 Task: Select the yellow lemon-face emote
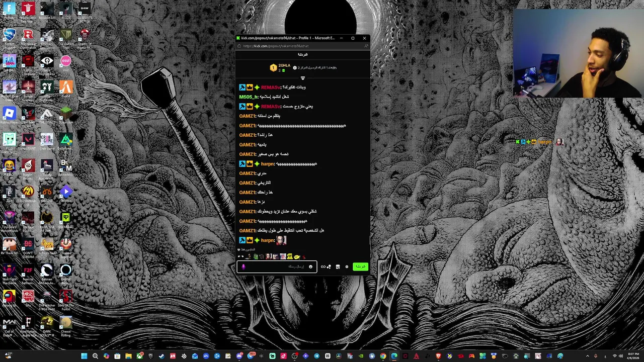click(x=297, y=257)
